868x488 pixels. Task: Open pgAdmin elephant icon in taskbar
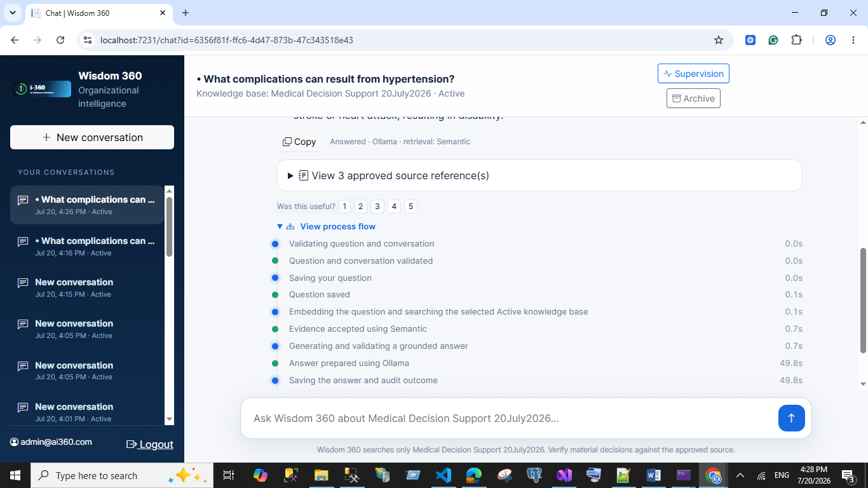[x=534, y=475]
